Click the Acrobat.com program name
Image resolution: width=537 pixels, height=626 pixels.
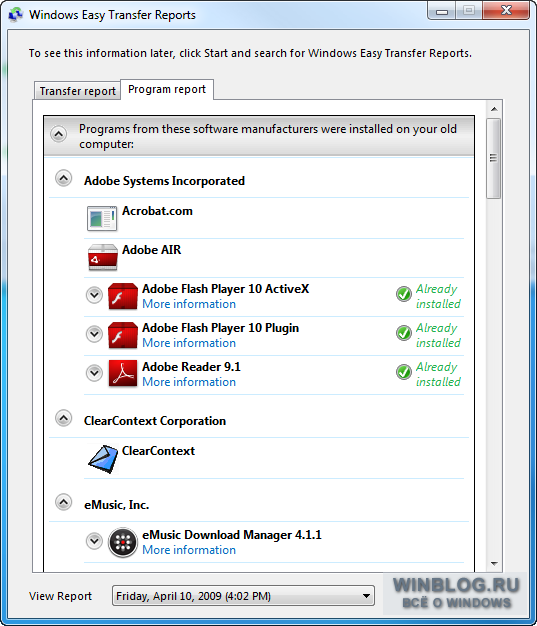click(x=157, y=211)
